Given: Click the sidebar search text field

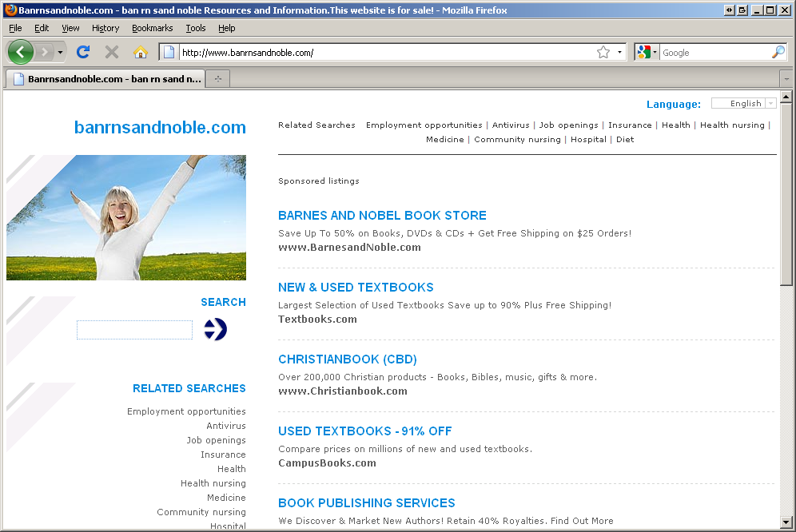Looking at the screenshot, I should (x=134, y=329).
